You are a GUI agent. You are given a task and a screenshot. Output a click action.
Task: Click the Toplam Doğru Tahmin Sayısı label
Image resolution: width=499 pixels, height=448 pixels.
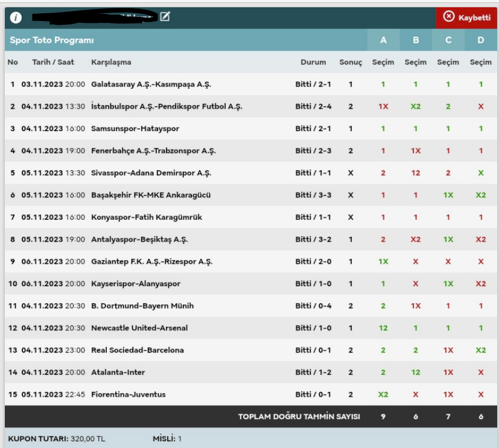299,417
